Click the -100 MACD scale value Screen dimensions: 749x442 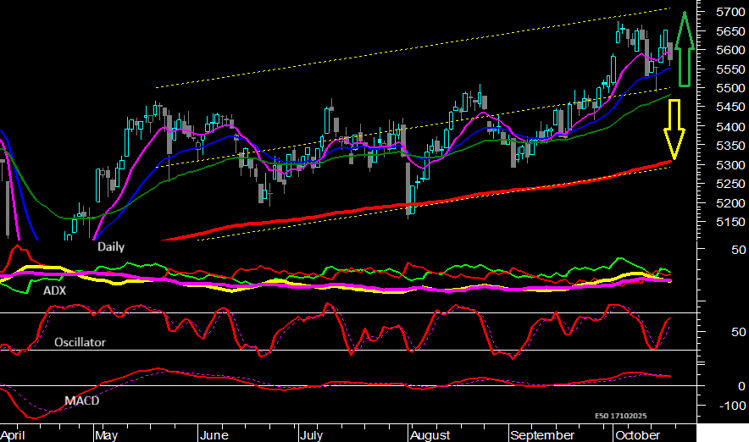pyautogui.click(x=727, y=406)
